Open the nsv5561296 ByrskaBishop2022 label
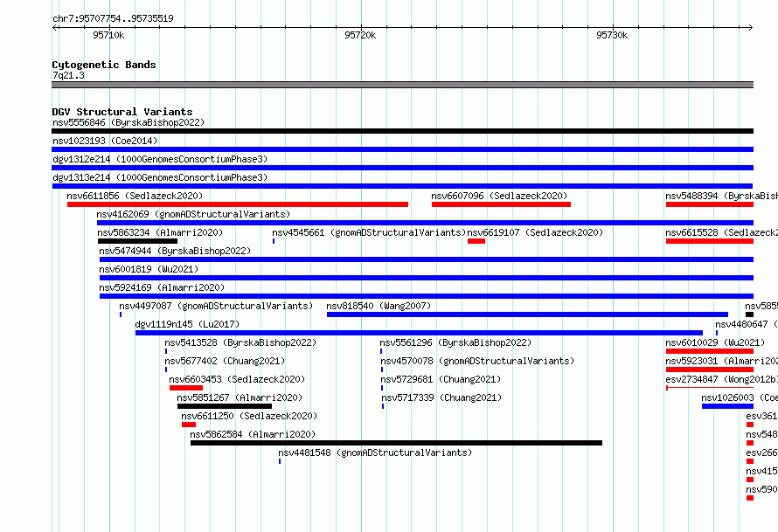Screen dimensions: 778x532 point(455,342)
